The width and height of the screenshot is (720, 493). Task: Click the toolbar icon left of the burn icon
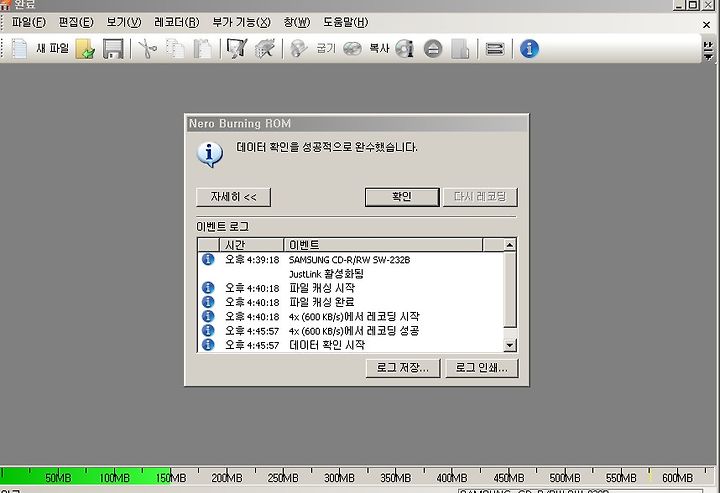264,49
